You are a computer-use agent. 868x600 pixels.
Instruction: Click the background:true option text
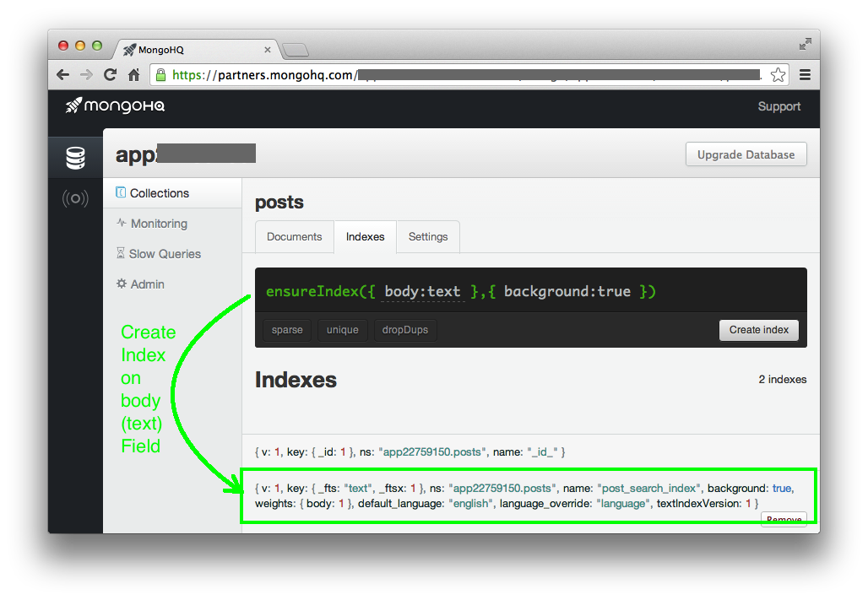click(x=567, y=292)
